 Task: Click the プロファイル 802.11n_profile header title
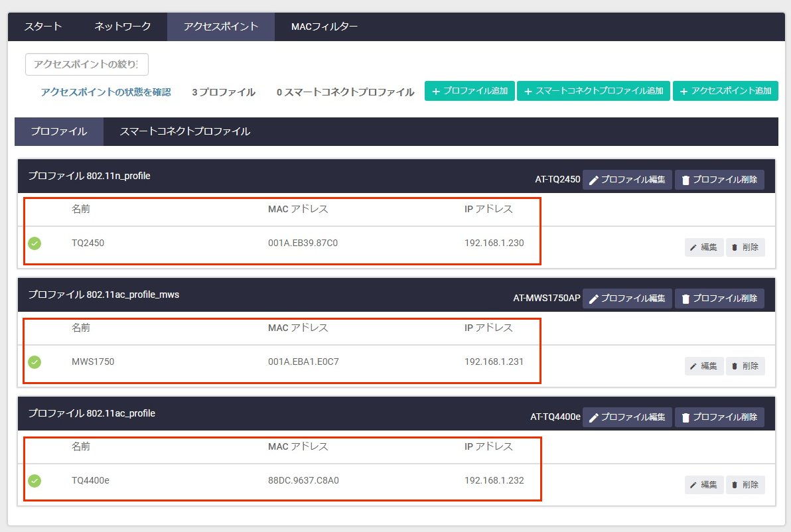point(90,176)
